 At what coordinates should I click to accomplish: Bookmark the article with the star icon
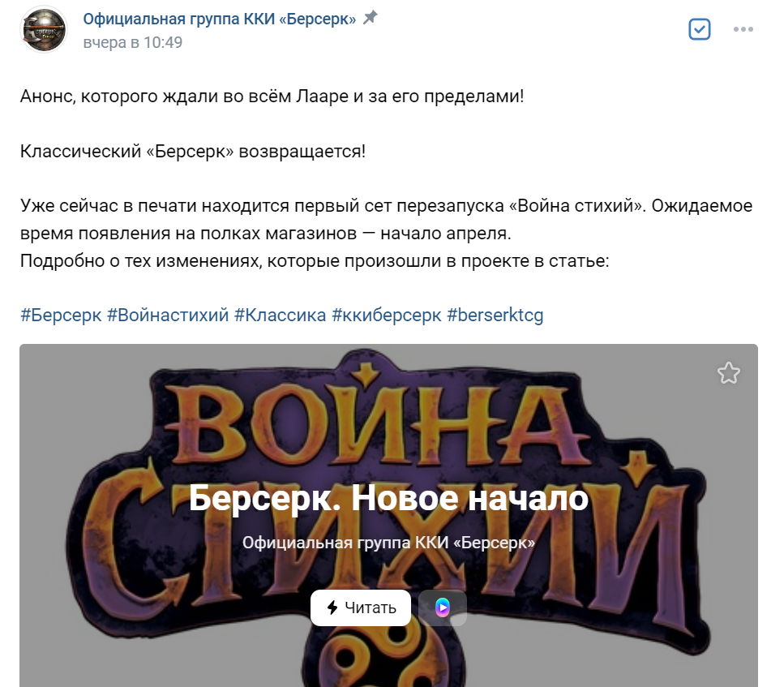tap(729, 373)
